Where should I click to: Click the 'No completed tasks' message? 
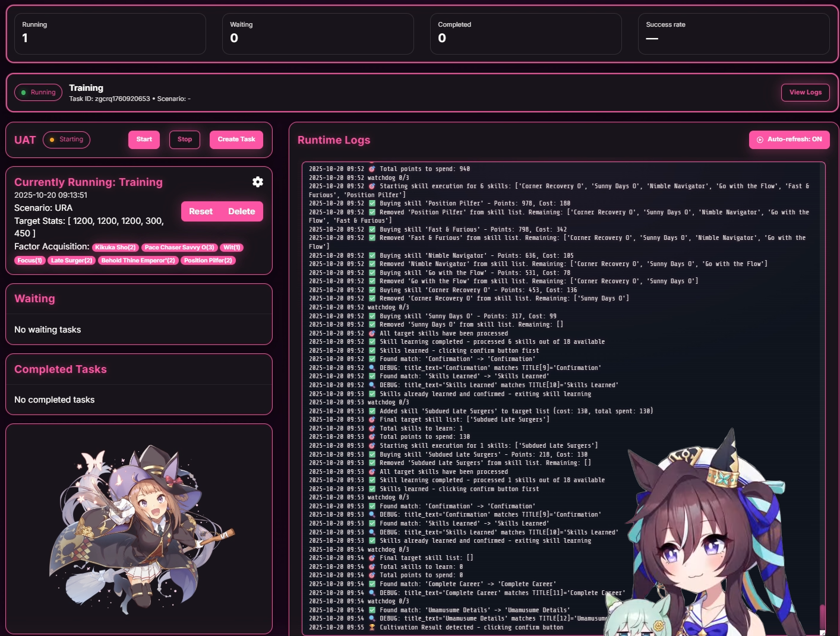pos(55,400)
